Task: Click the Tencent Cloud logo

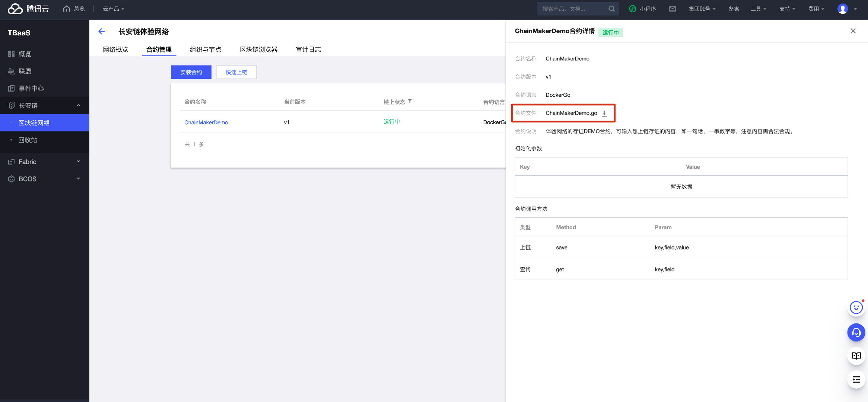Action: [x=28, y=9]
